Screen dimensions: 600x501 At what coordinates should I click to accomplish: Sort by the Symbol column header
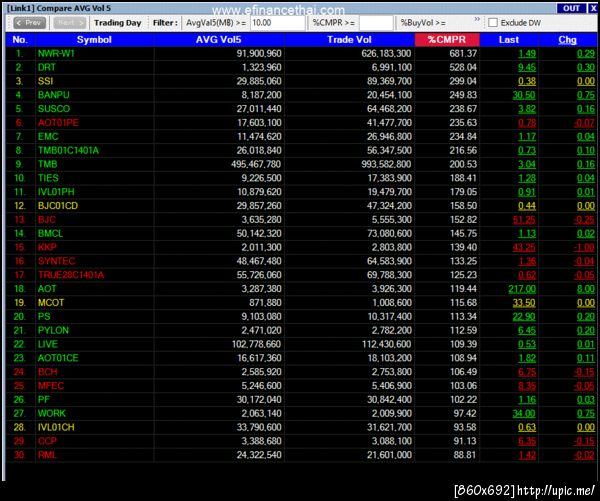tap(94, 40)
